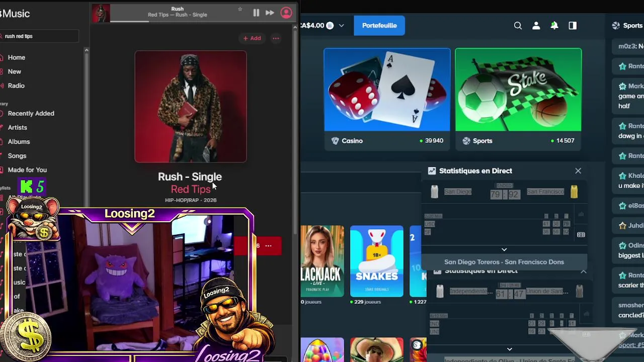Viewport: 644px width, 362px height.
Task: Expand Independiente match stats chevron
Action: (x=510, y=349)
